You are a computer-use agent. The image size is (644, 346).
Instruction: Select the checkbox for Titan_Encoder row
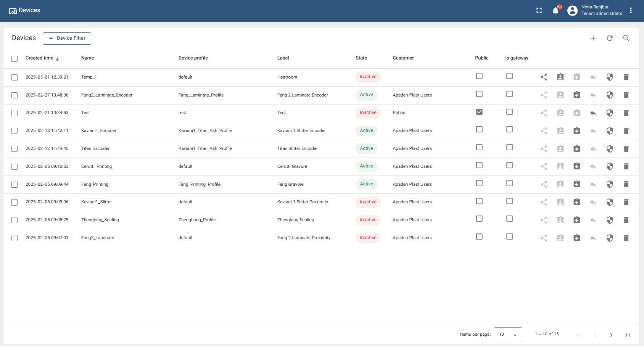(14, 148)
